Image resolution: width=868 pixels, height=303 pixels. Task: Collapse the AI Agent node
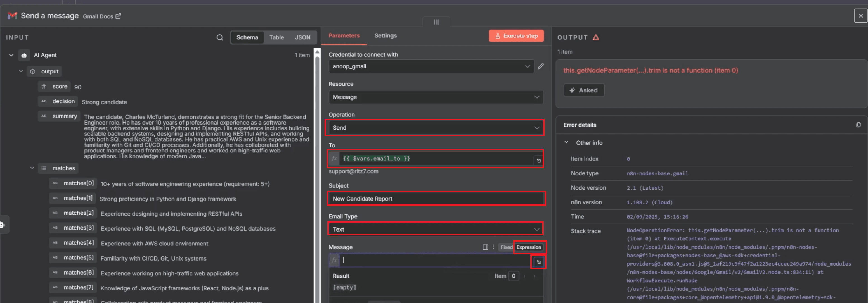(x=11, y=55)
